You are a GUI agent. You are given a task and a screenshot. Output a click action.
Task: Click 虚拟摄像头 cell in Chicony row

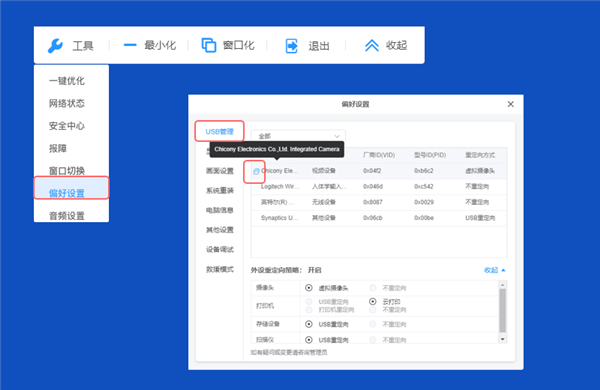point(480,171)
